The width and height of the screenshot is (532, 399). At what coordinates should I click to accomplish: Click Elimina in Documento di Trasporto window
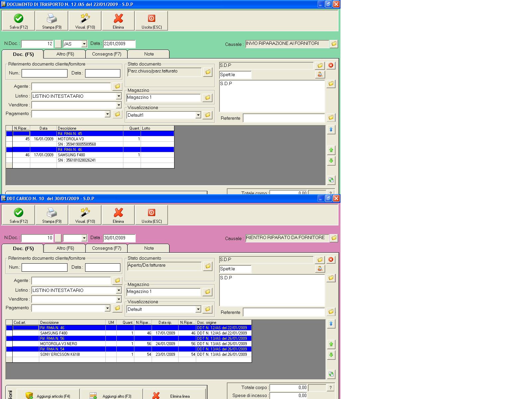click(118, 21)
